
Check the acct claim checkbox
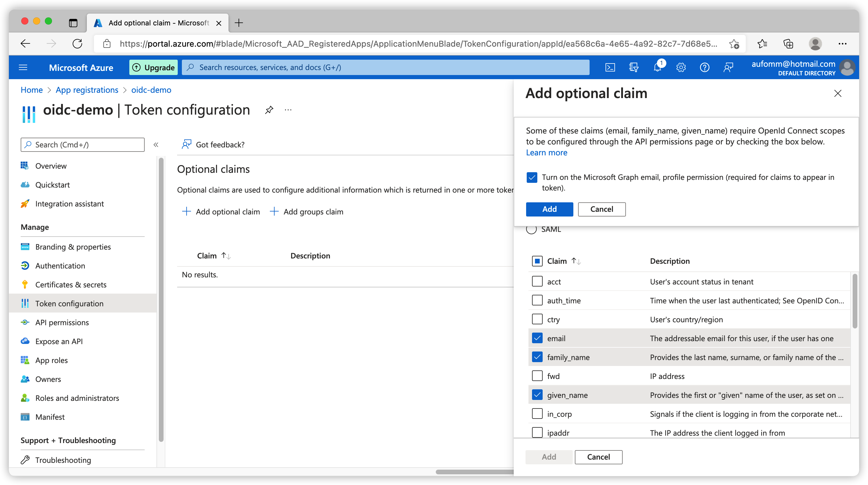point(537,281)
